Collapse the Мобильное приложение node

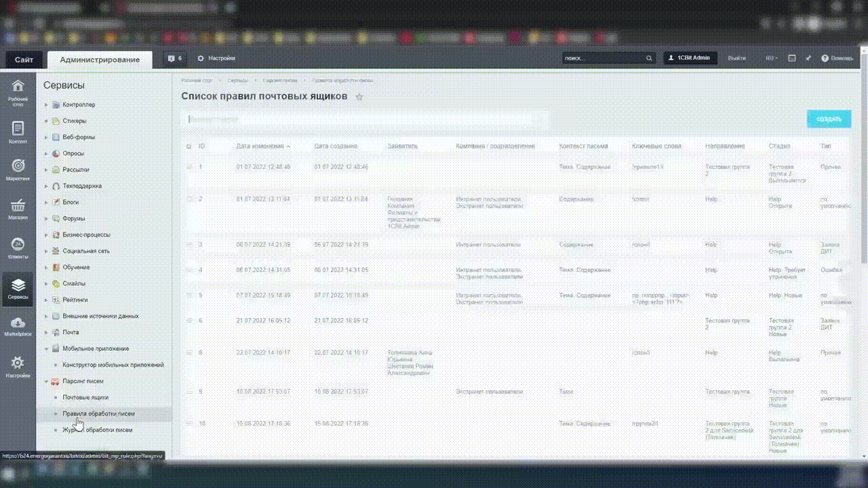(x=46, y=349)
